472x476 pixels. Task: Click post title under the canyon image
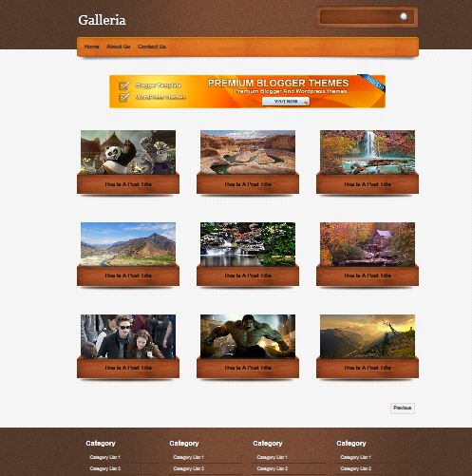click(x=248, y=184)
